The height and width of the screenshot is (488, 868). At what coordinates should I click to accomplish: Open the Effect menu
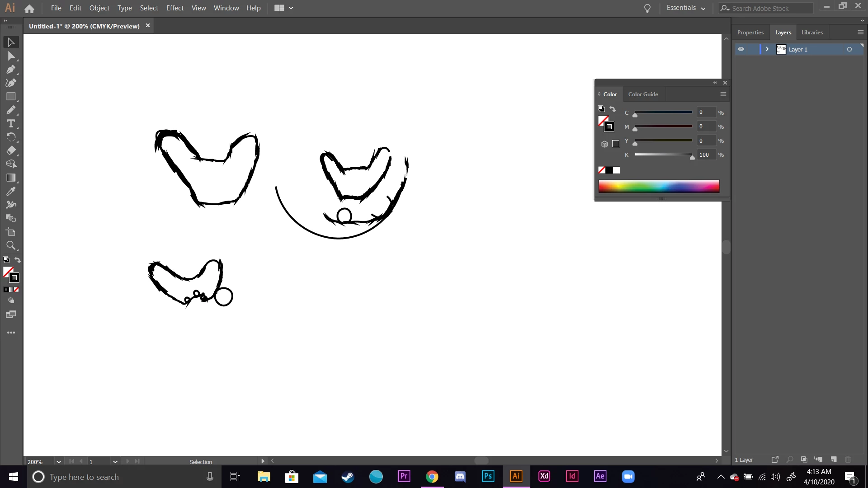pyautogui.click(x=175, y=8)
